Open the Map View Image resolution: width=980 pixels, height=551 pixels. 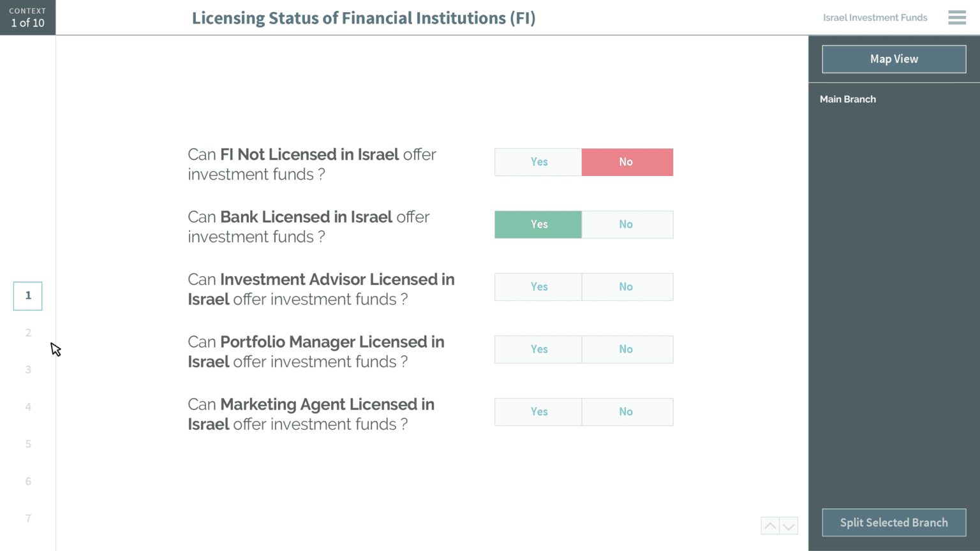pos(893,59)
